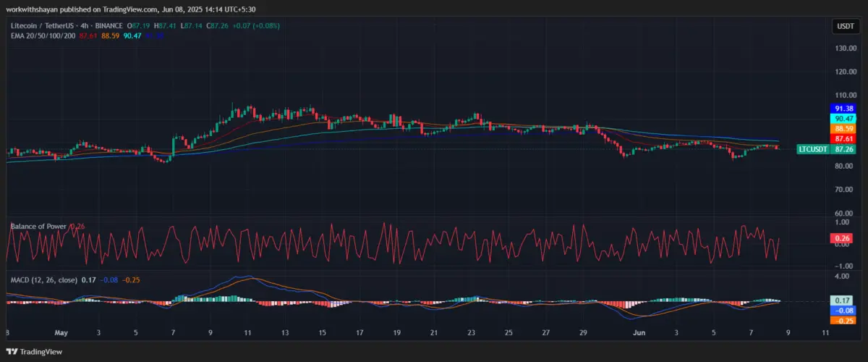The width and height of the screenshot is (868, 362).
Task: Click the 120.00 price axis label
Action: tap(846, 72)
